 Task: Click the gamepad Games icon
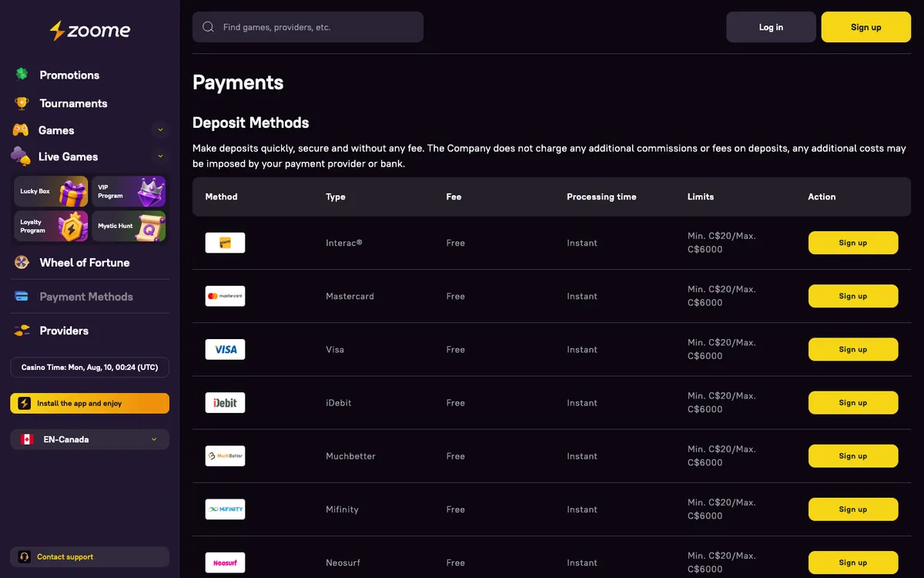20,130
